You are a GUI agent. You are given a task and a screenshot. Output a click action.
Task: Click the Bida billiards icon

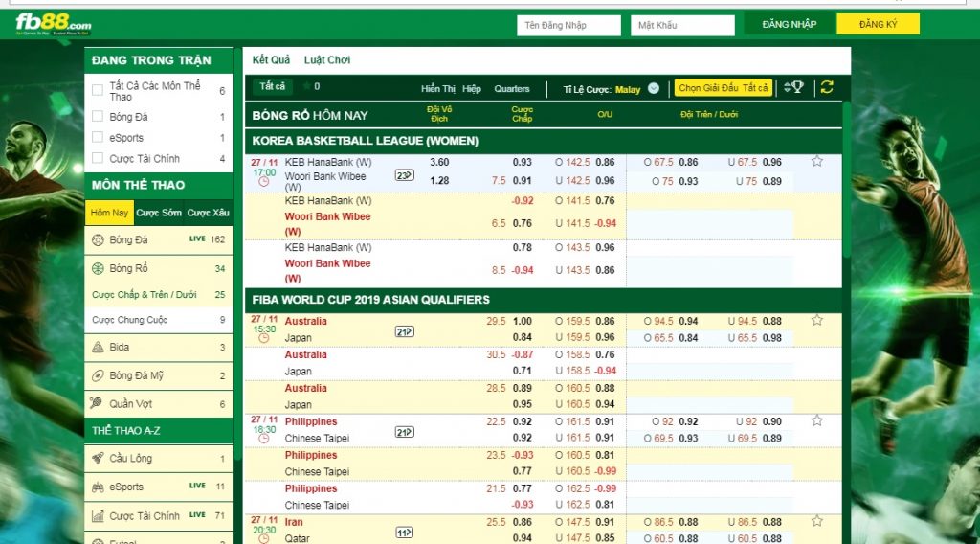coord(98,347)
